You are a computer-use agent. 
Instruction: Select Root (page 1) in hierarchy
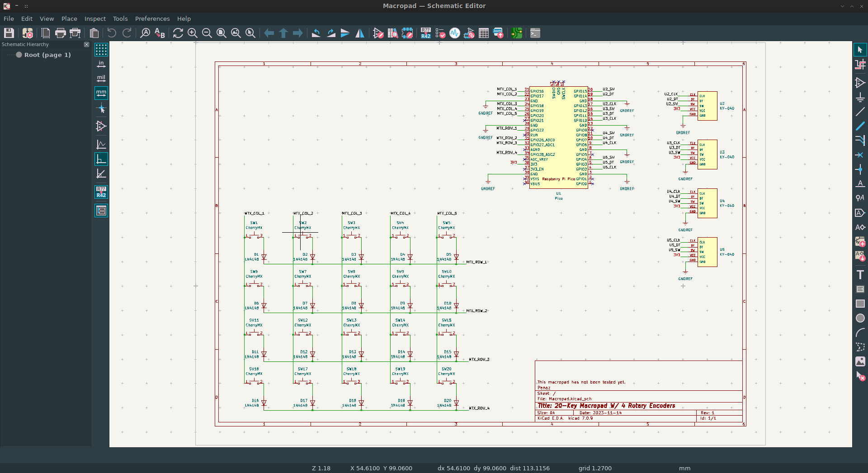[x=47, y=55]
